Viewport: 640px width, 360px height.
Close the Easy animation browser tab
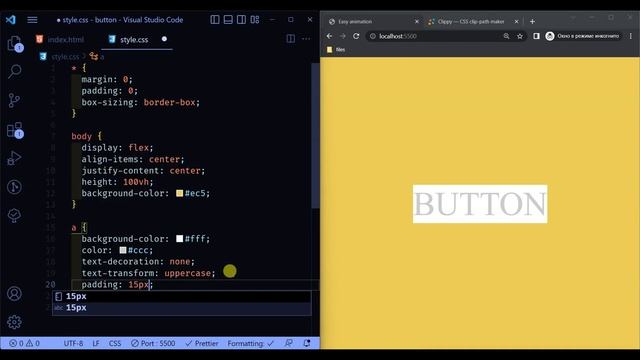point(417,21)
